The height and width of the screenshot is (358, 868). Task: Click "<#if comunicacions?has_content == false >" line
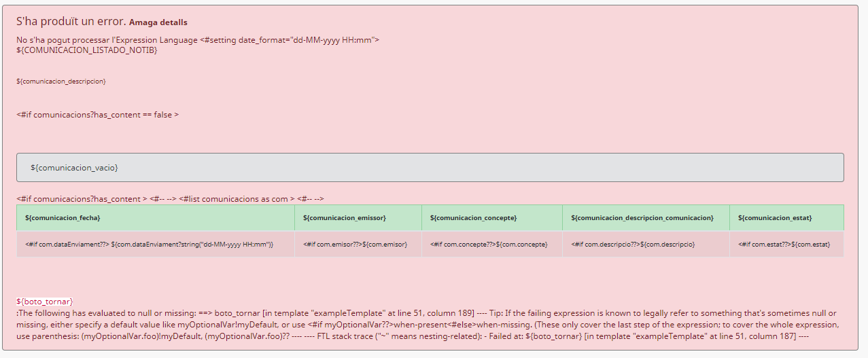tap(98, 115)
